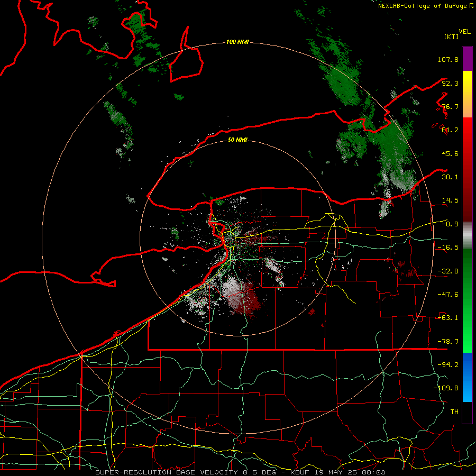Click the -16.5 legend value
476x476 pixels.
448,248
